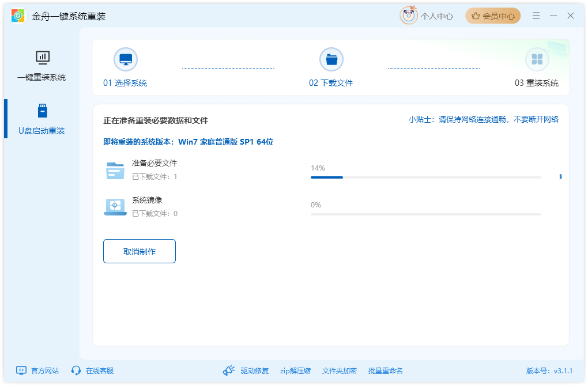Click the step 01 monitor icon

coord(126,59)
